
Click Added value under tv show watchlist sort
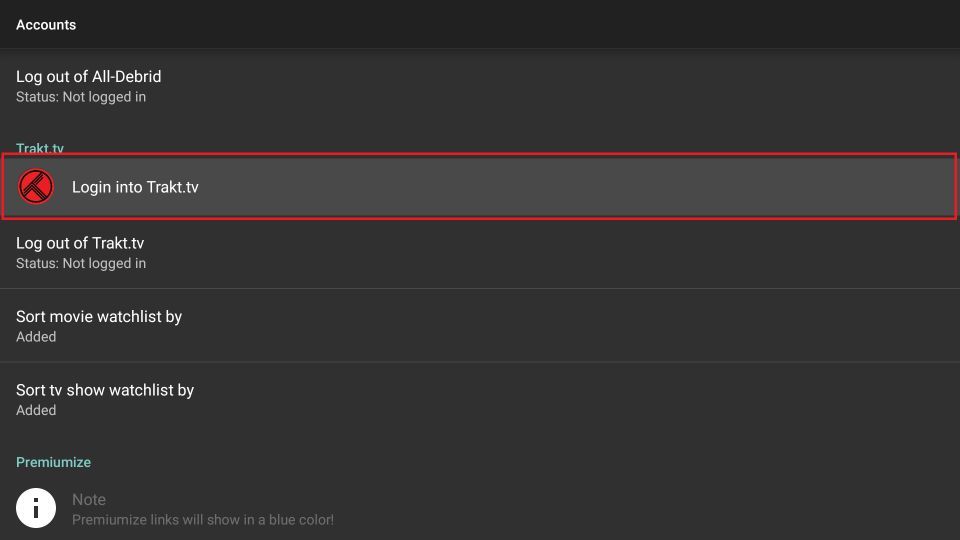click(36, 410)
